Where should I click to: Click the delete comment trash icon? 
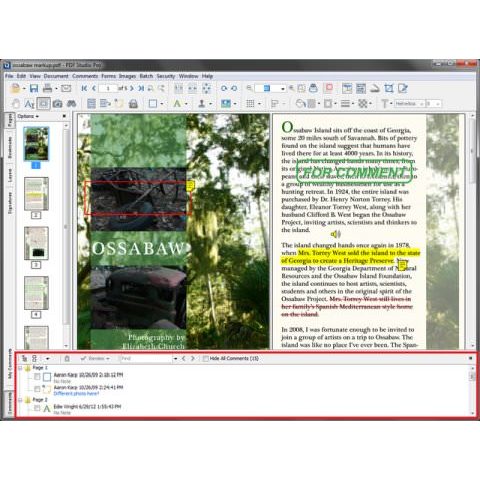(x=67, y=358)
